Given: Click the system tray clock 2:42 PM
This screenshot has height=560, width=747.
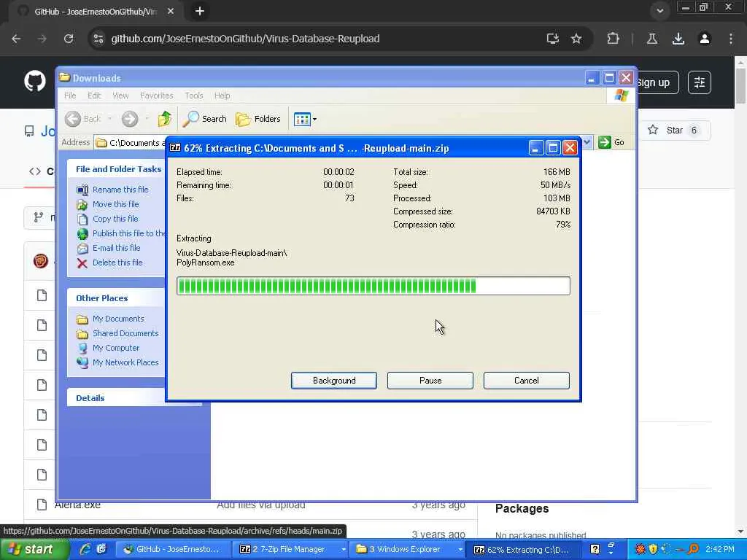Looking at the screenshot, I should point(720,549).
